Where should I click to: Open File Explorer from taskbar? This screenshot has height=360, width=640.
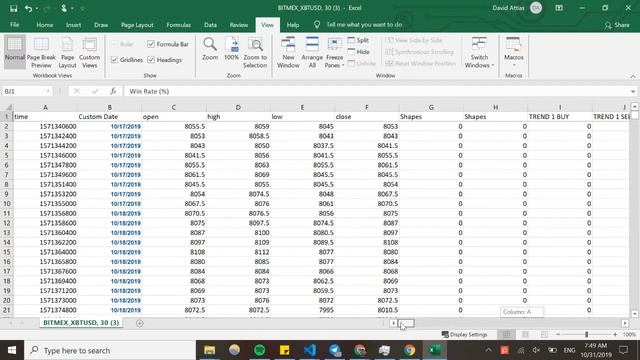point(209,350)
